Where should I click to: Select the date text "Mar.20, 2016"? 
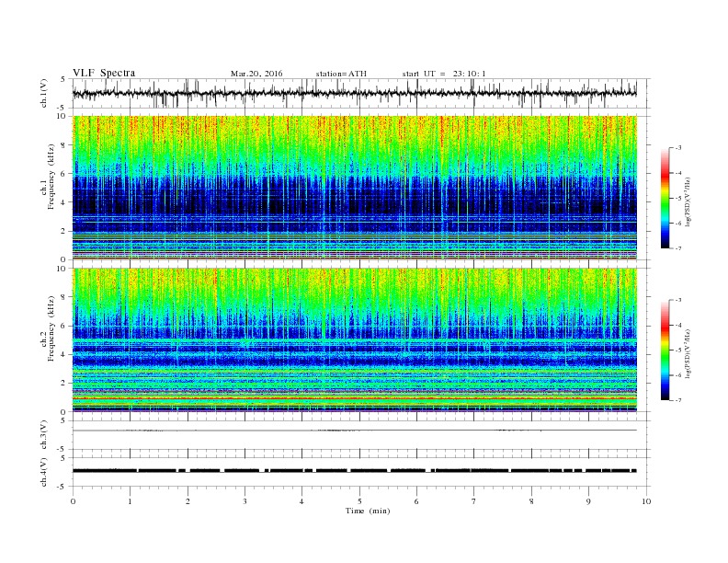(256, 74)
